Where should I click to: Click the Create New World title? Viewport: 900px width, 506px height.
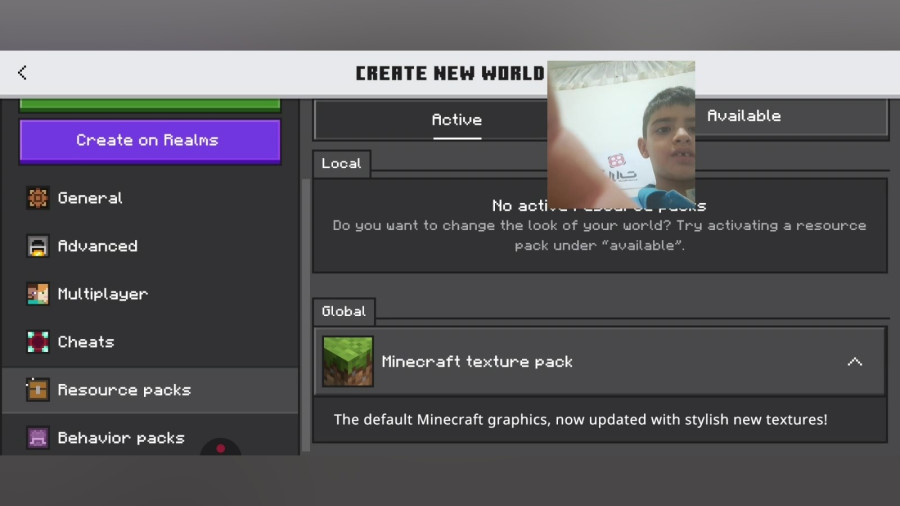450,73
